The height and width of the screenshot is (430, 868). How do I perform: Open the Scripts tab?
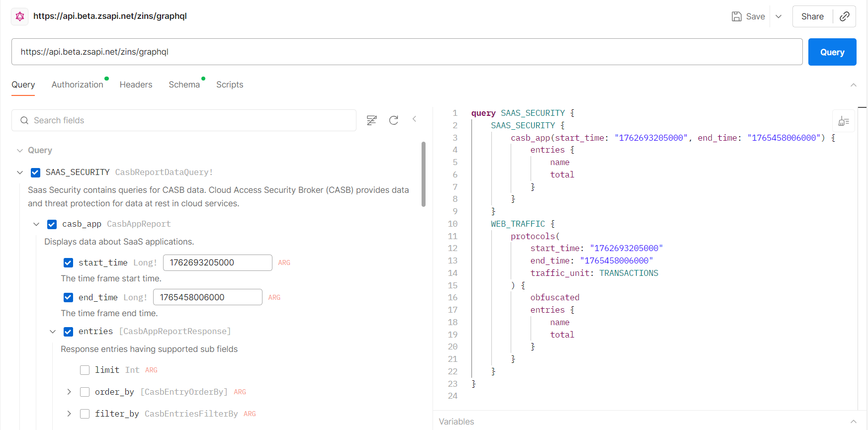click(230, 85)
